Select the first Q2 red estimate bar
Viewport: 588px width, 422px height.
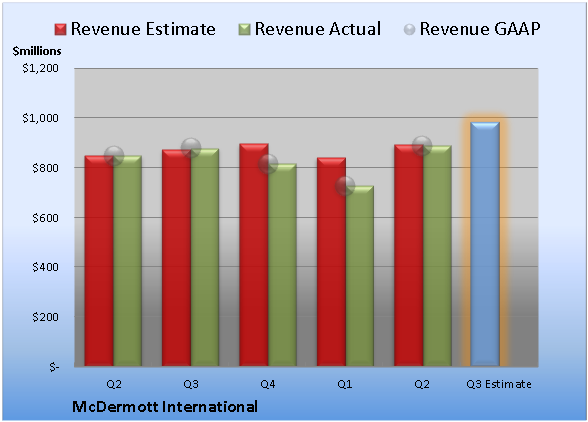[99, 261]
